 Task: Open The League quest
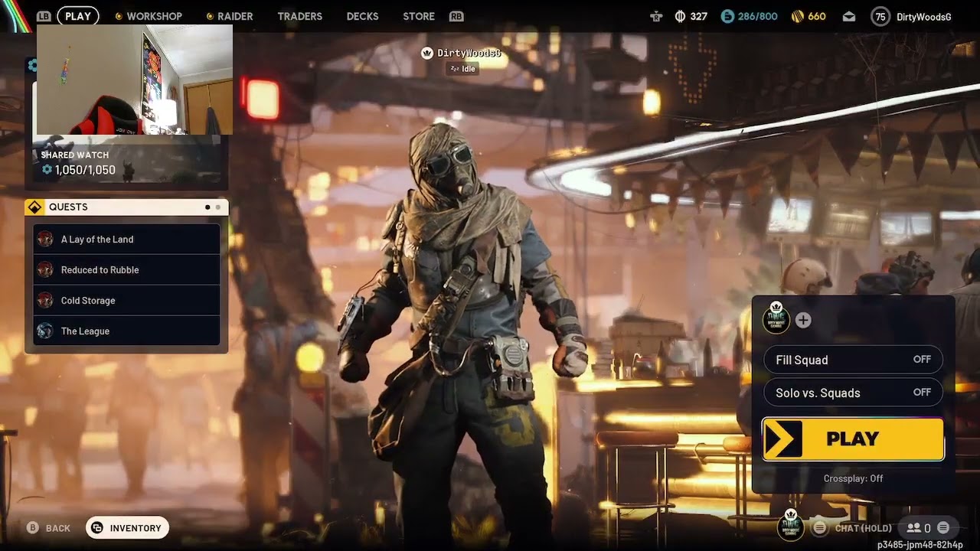(x=126, y=331)
